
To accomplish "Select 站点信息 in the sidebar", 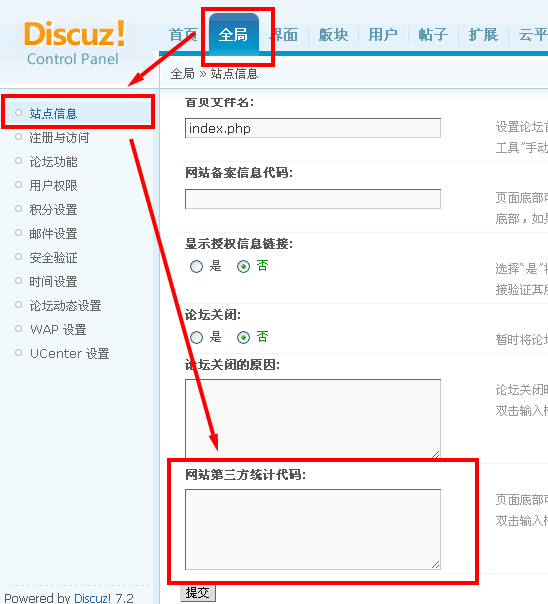I will (x=54, y=113).
